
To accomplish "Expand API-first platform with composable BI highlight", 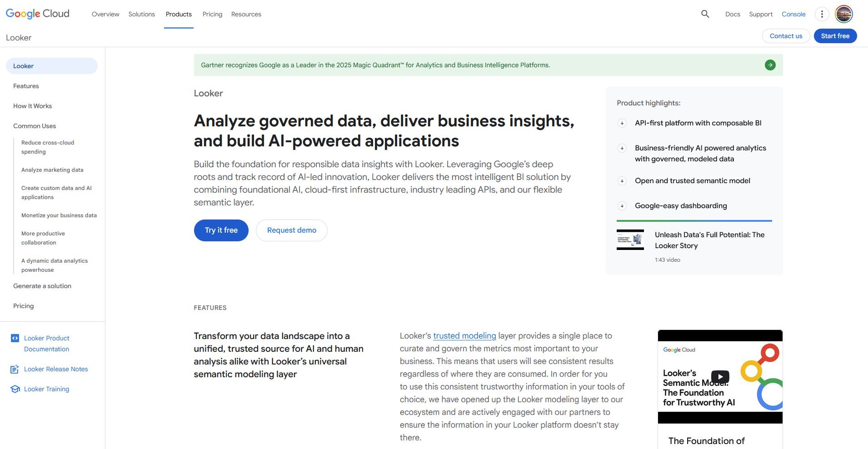I will click(x=622, y=123).
